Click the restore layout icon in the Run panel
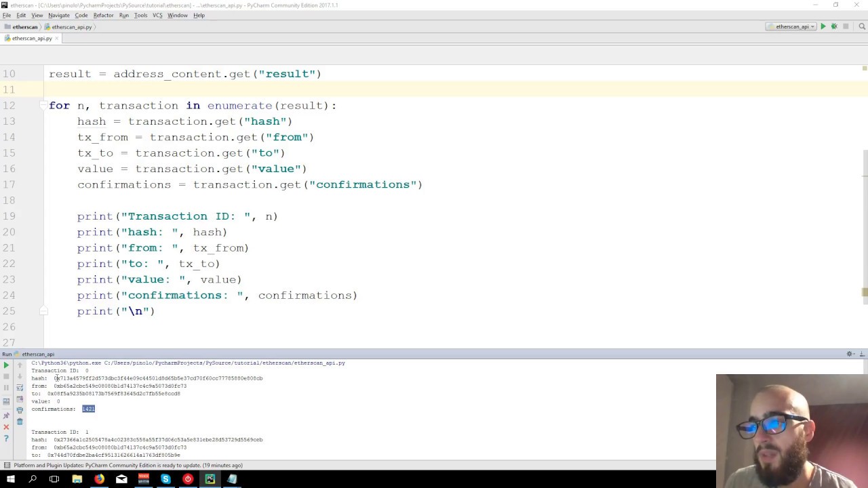 (6, 401)
